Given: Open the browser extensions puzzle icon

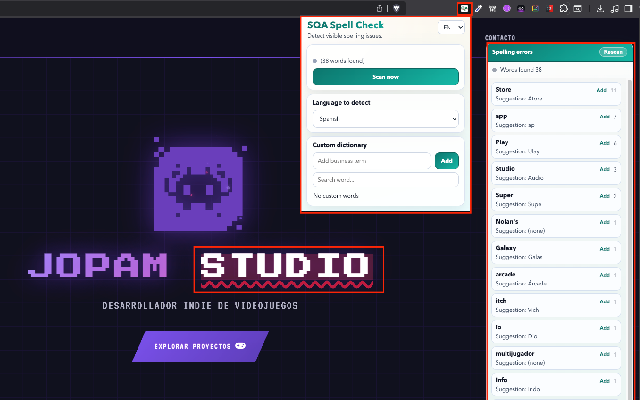Looking at the screenshot, I should click(563, 8).
